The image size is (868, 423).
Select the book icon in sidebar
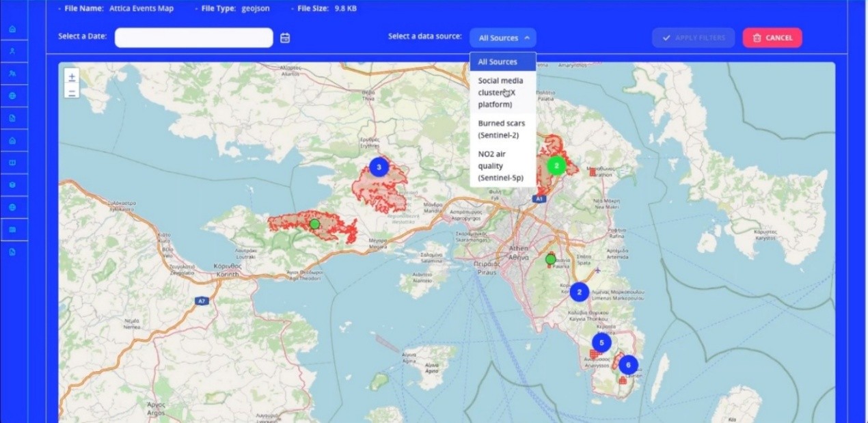point(12,163)
